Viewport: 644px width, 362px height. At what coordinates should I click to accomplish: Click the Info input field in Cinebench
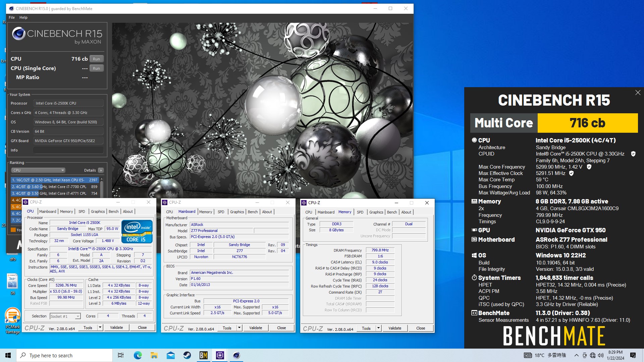(68, 150)
